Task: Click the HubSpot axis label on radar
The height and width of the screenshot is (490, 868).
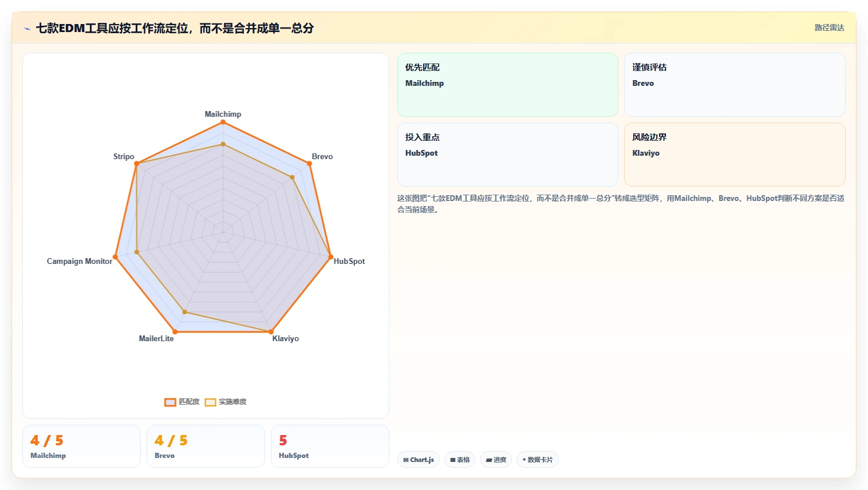Action: click(349, 261)
